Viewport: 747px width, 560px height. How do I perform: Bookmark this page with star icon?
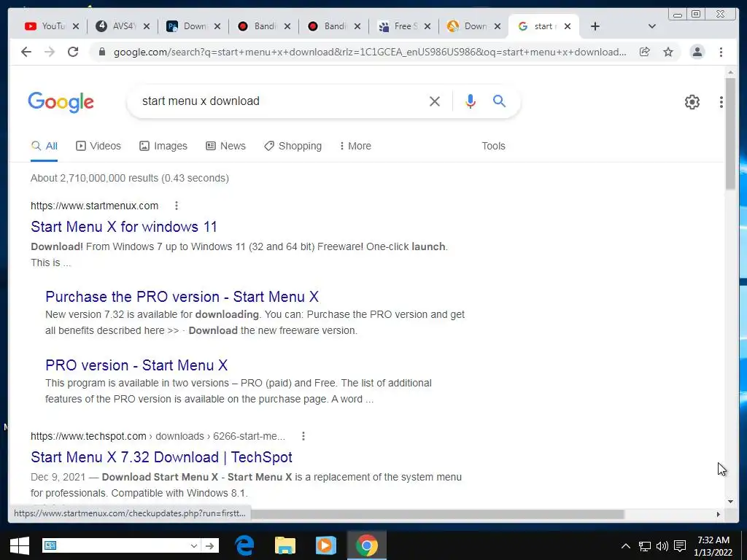click(668, 52)
